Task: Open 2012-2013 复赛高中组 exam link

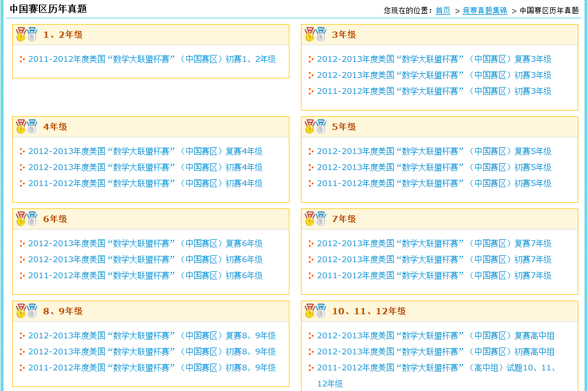Action: coord(436,335)
